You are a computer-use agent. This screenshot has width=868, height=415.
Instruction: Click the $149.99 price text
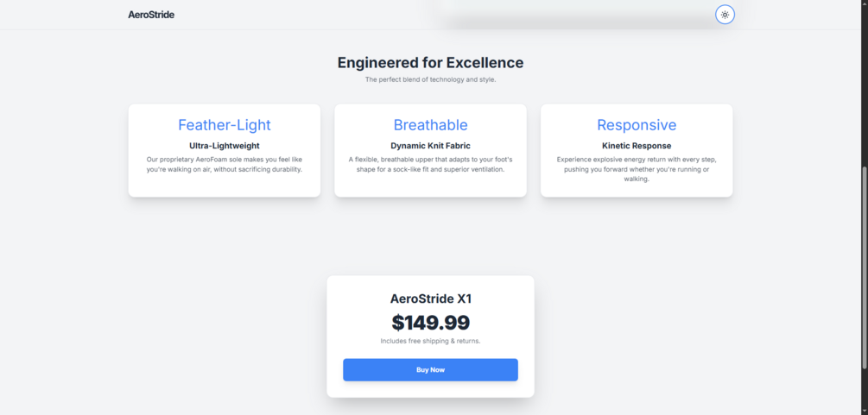[x=430, y=323]
